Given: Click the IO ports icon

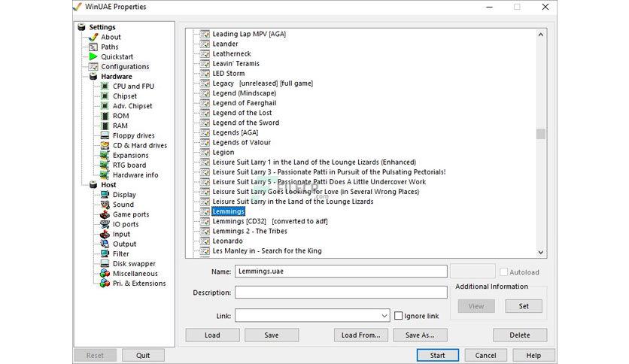Looking at the screenshot, I should [x=105, y=224].
